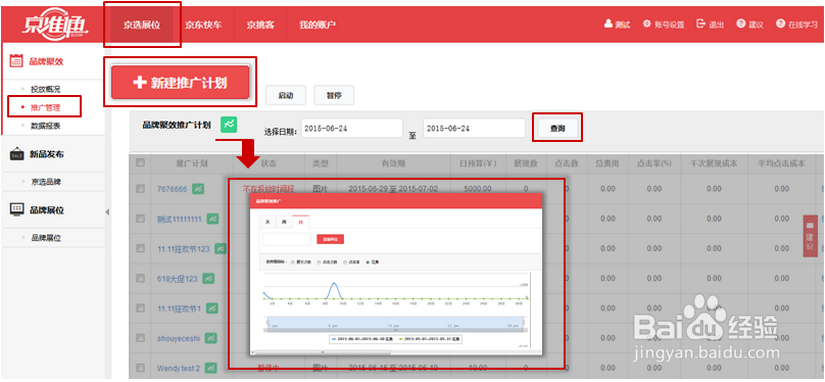This screenshot has height=382, width=825.
Task: Click the red button in chart popup
Action: point(330,239)
